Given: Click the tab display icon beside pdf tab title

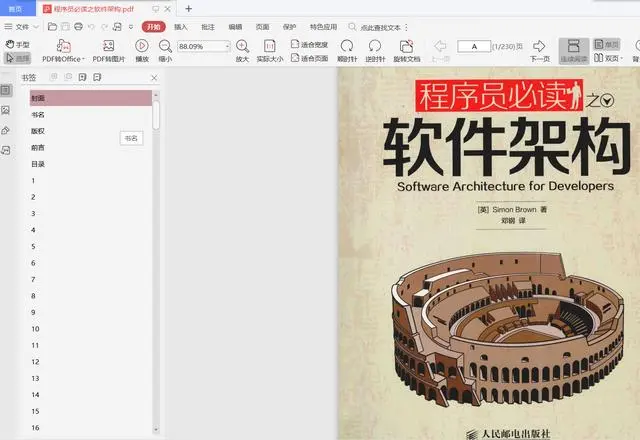Looking at the screenshot, I should (x=156, y=9).
